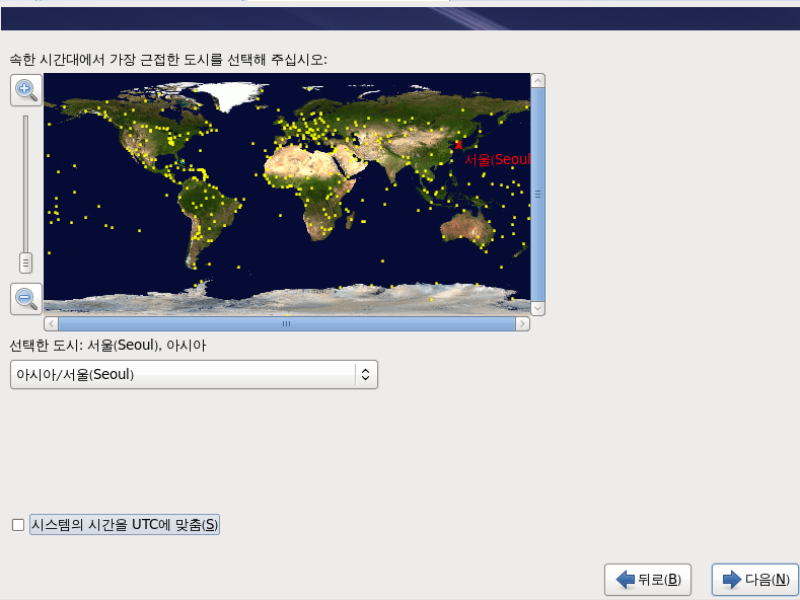Click the map zoom slider handle
The image size is (800, 600).
click(x=26, y=263)
